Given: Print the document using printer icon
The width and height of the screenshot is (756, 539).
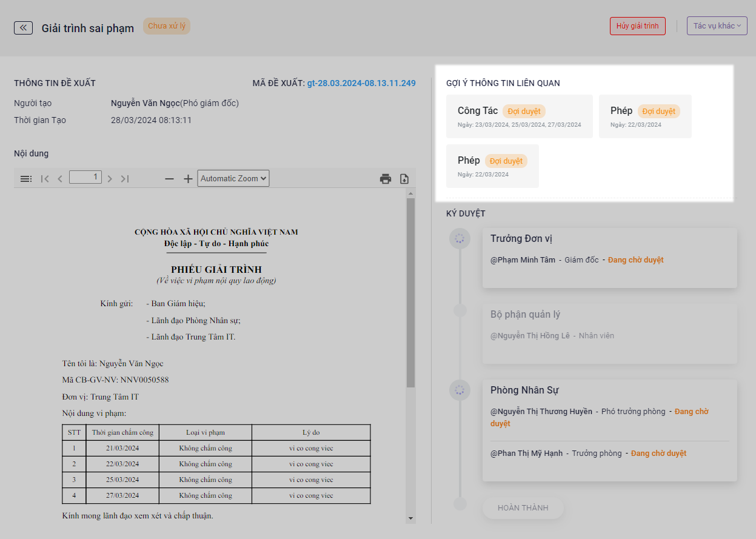Looking at the screenshot, I should pyautogui.click(x=385, y=179).
